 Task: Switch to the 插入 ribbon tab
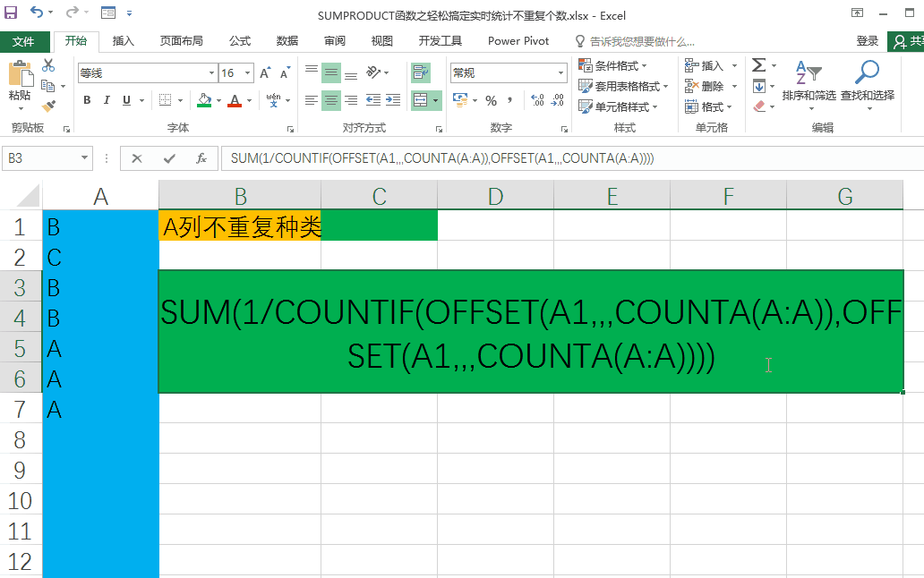coord(124,40)
